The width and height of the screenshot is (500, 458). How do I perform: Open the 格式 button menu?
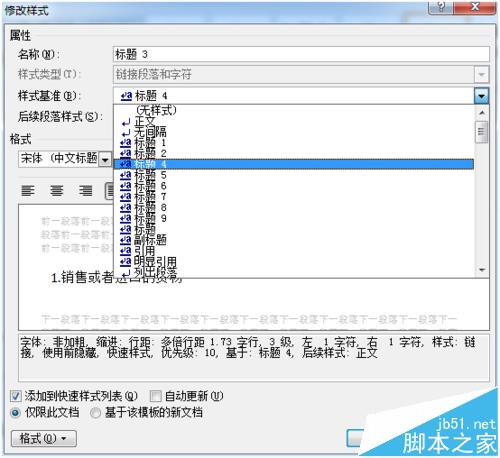tap(44, 438)
